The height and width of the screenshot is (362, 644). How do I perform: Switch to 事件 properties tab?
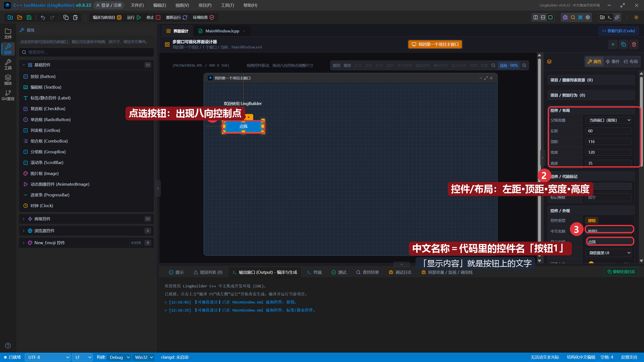[613, 62]
